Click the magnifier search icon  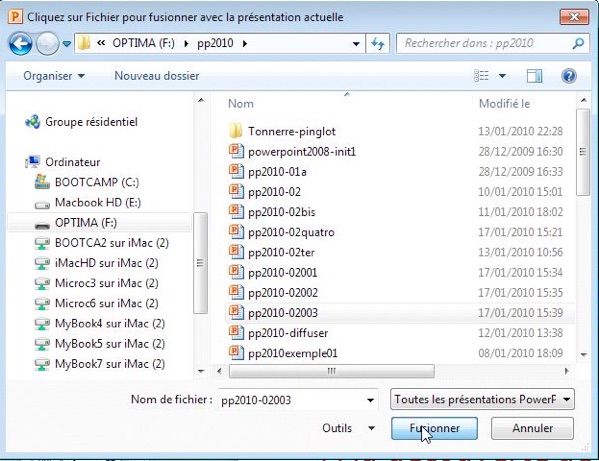tap(578, 44)
